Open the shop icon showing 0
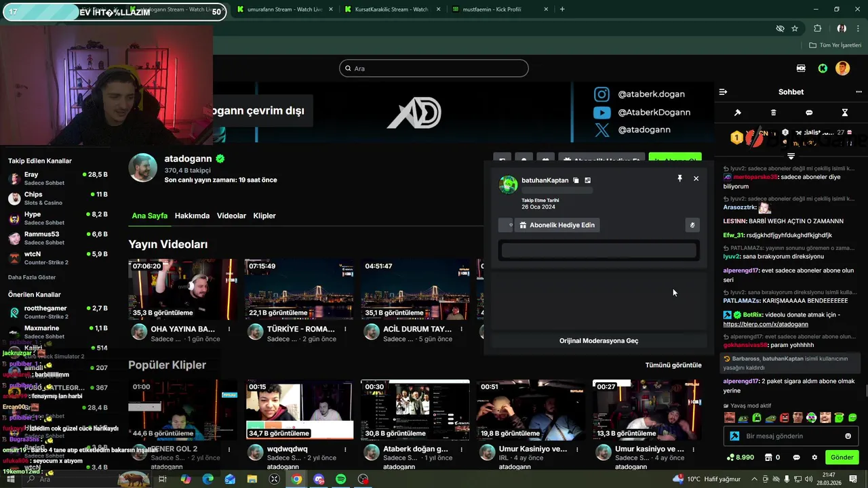 772,457
